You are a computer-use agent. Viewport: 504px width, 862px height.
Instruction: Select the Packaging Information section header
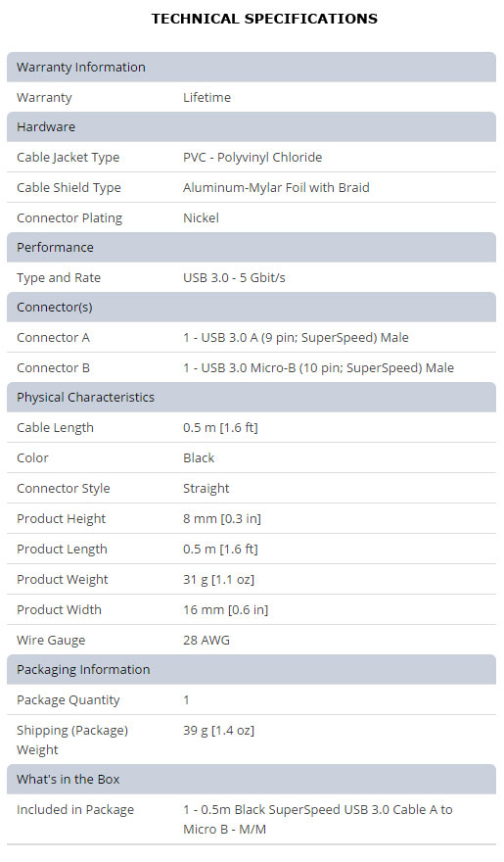coord(252,670)
